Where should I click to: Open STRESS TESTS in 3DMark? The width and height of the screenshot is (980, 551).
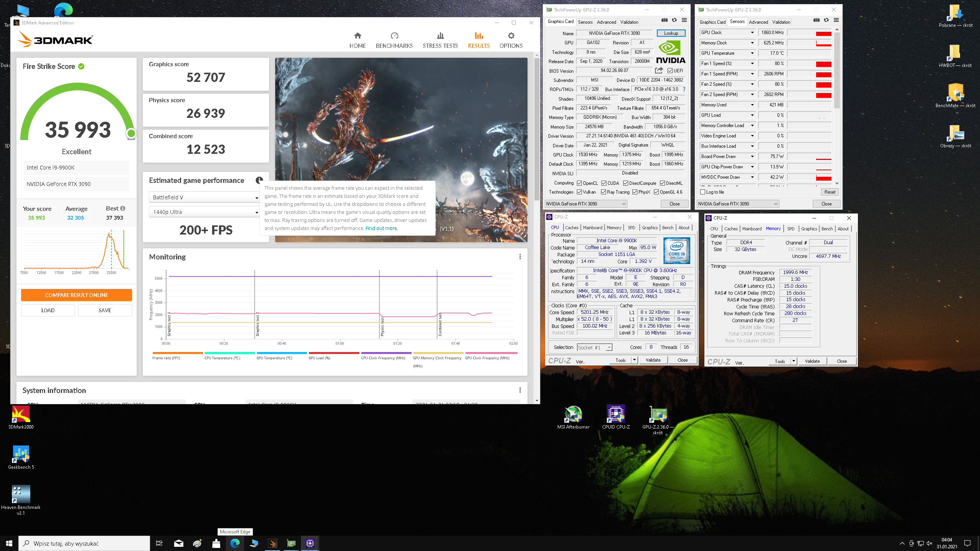[440, 40]
